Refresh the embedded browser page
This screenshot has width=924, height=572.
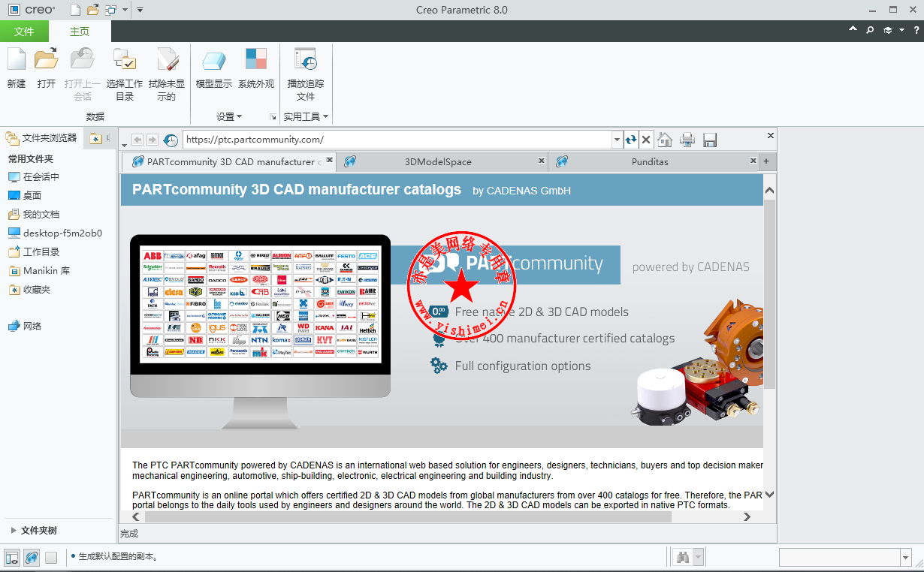(x=631, y=140)
